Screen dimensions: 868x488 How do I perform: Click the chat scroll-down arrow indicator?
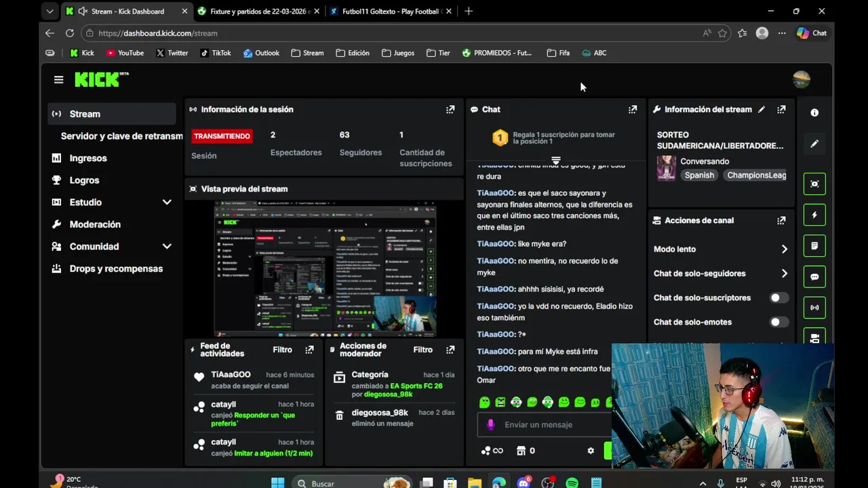click(x=555, y=161)
